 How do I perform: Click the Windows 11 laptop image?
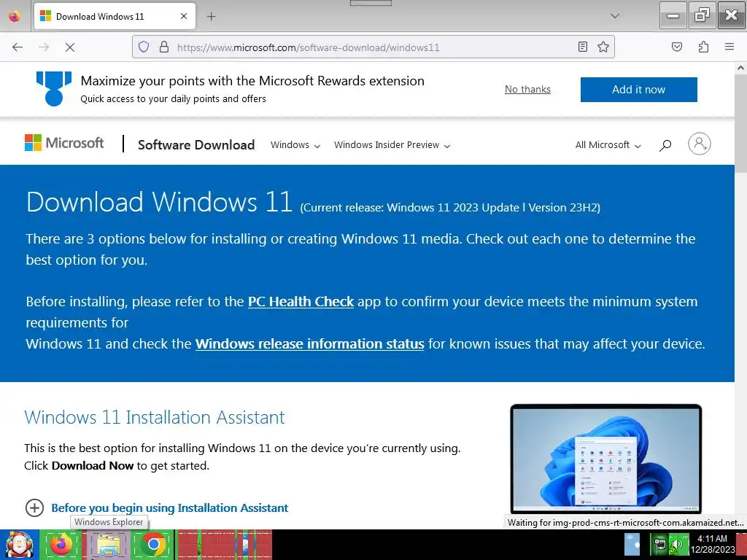[605, 459]
